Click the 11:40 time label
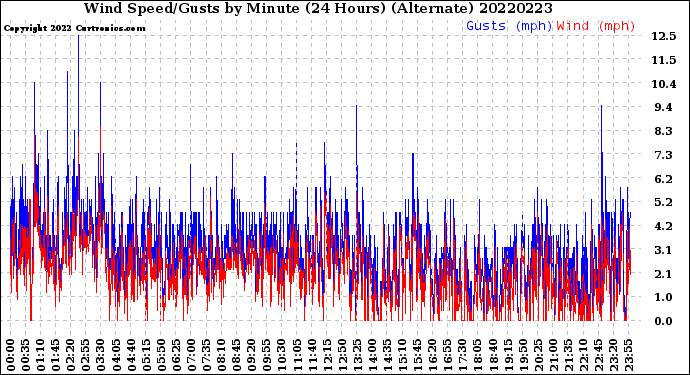The width and height of the screenshot is (690, 375). point(312,355)
